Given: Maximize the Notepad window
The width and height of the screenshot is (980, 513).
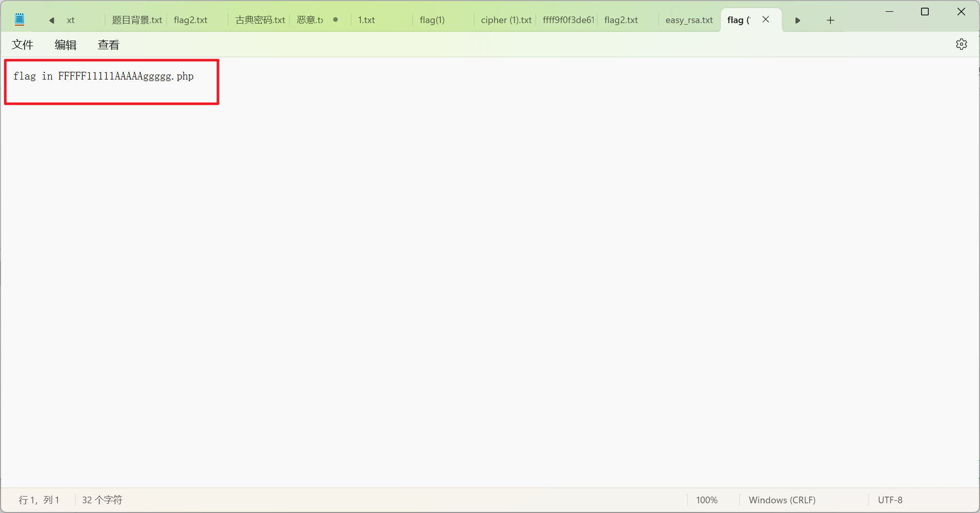Looking at the screenshot, I should point(925,11).
